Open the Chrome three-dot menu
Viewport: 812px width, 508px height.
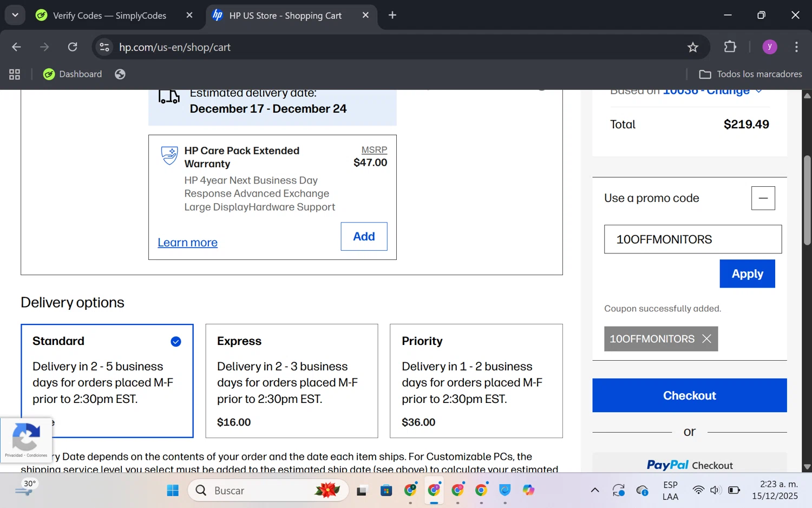pyautogui.click(x=796, y=47)
